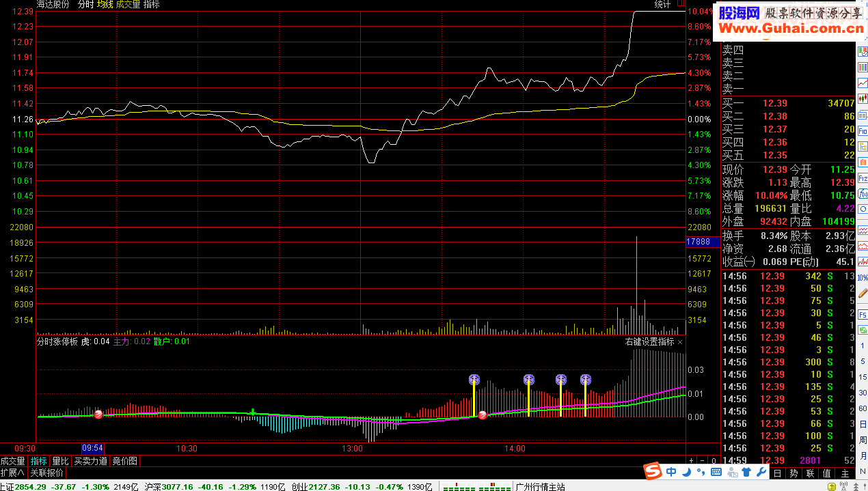Switch to 指标 tab at bottom
The width and height of the screenshot is (868, 491).
(38, 461)
